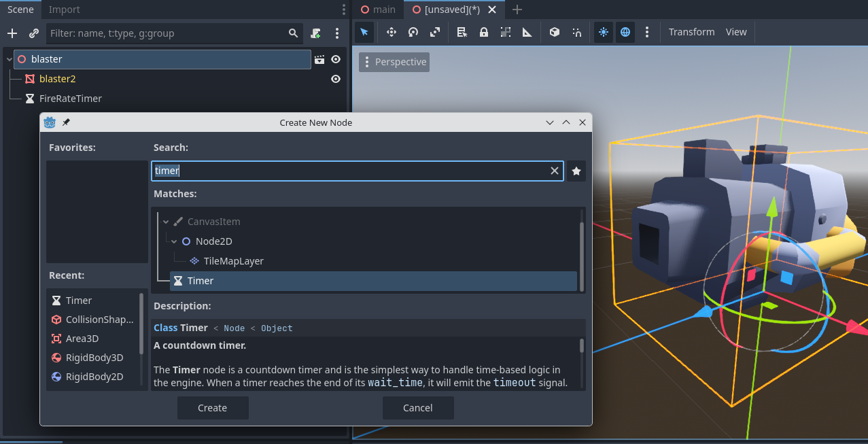
Task: Activate the Rotate mode tool
Action: 413,32
